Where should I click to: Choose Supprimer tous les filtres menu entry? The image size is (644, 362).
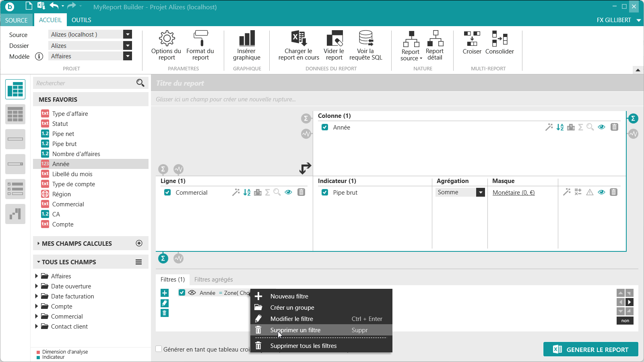303,346
